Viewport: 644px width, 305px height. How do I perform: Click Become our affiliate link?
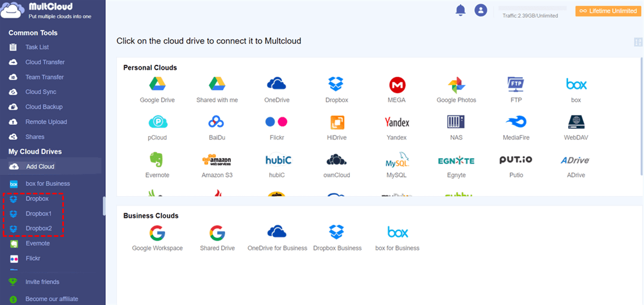pyautogui.click(x=51, y=299)
